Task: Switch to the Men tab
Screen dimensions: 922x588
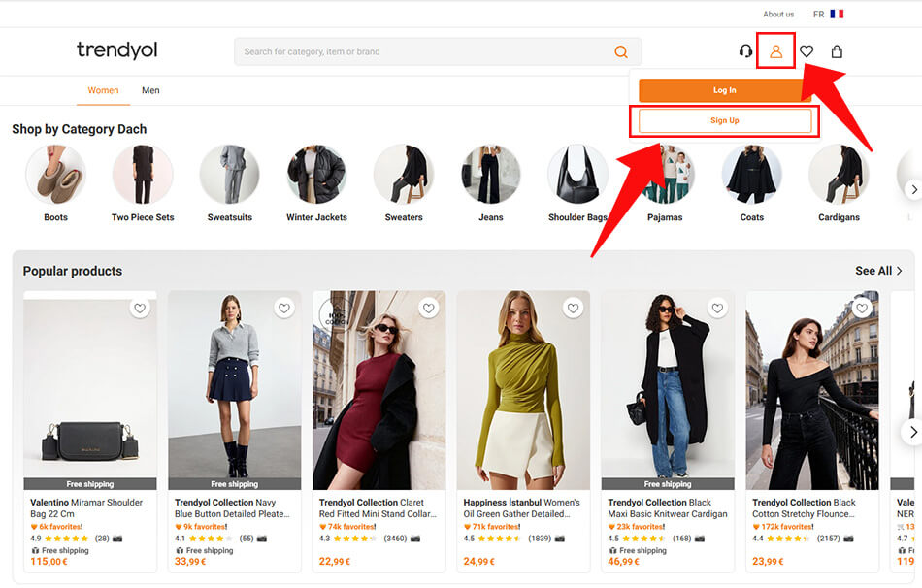Action: pos(150,90)
